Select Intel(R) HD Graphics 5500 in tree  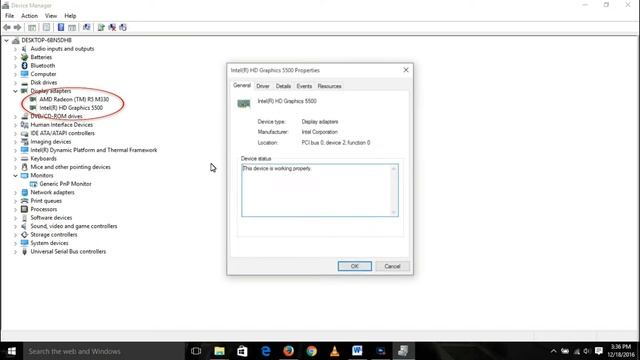tap(71, 108)
